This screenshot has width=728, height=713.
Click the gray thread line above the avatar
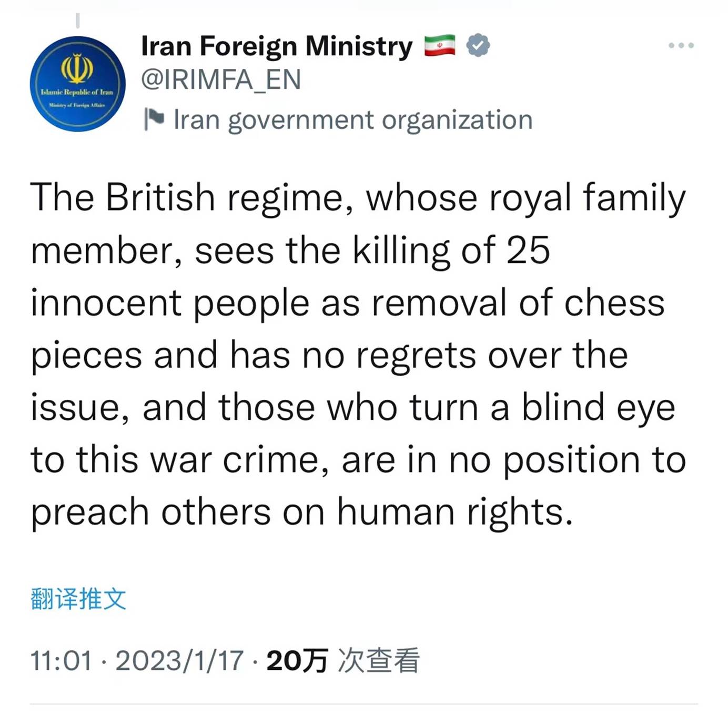tap(78, 21)
